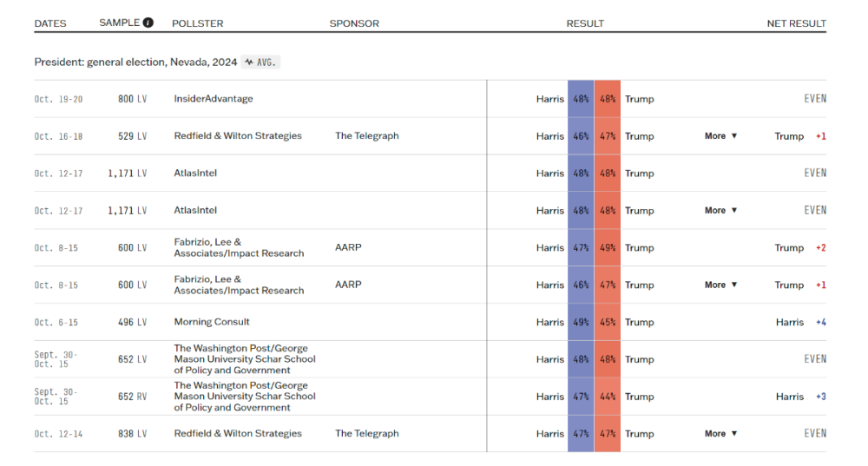Expand More in the Oct. 16-18 Redfield row
The width and height of the screenshot is (868, 466).
720,136
